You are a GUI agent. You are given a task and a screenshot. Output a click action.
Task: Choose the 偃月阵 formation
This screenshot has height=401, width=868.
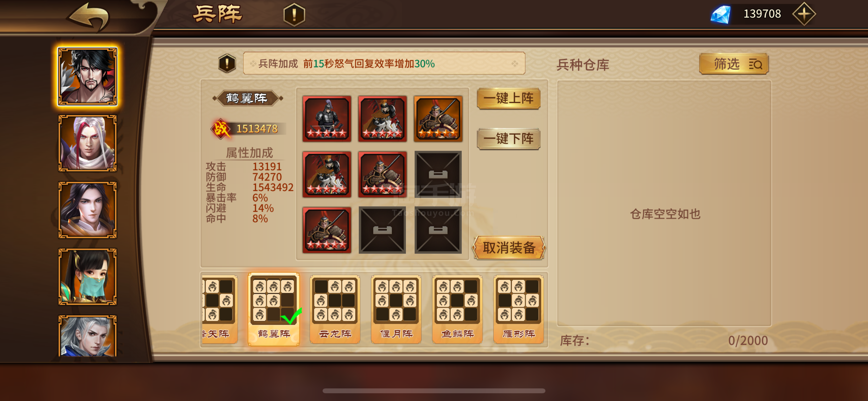point(396,309)
